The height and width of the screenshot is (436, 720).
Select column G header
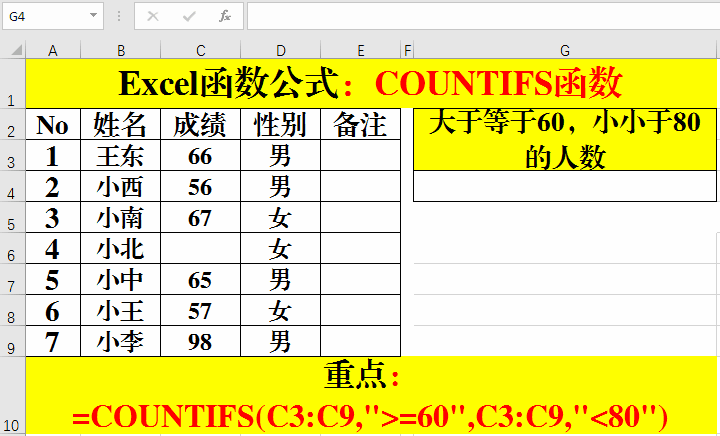[565, 50]
